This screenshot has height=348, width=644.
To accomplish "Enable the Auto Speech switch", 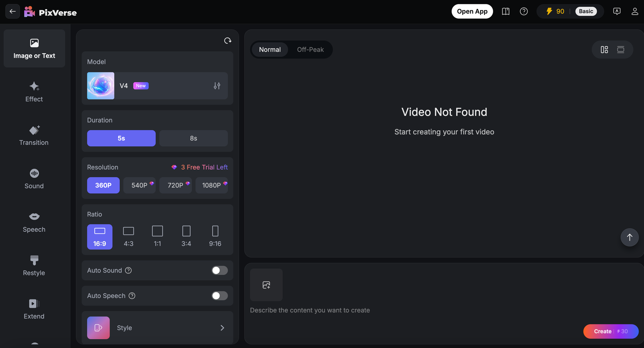I will point(220,296).
